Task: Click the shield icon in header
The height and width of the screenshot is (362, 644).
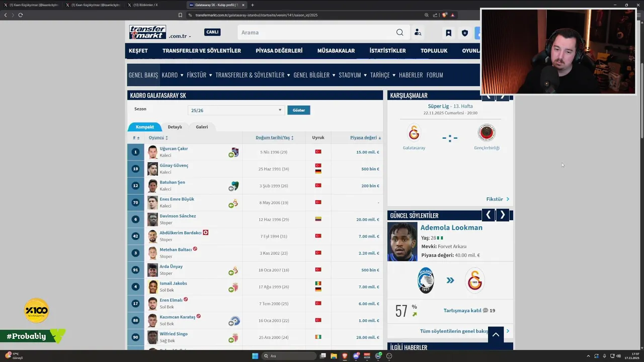Action: click(465, 33)
